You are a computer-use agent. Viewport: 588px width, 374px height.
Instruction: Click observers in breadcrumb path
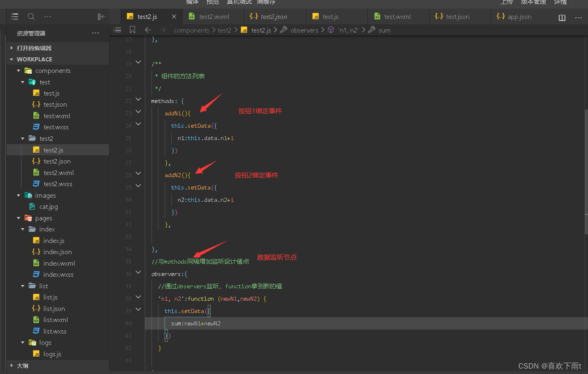(x=304, y=30)
